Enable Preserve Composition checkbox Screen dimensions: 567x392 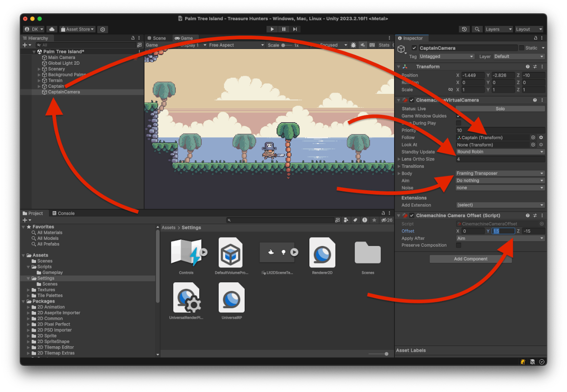[x=459, y=245]
